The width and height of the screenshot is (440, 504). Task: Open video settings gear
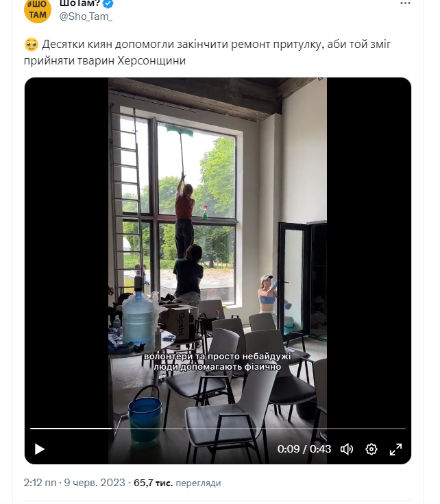(371, 449)
